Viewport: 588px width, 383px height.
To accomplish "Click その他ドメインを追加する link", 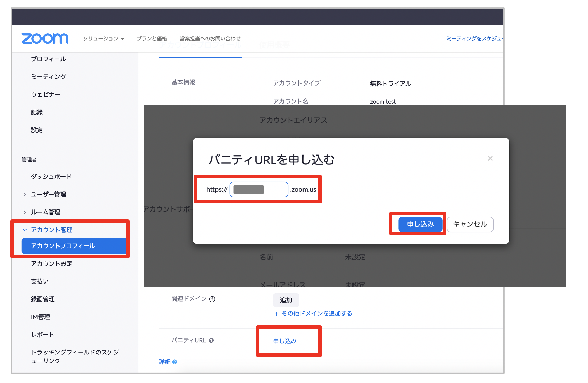I will pos(313,313).
